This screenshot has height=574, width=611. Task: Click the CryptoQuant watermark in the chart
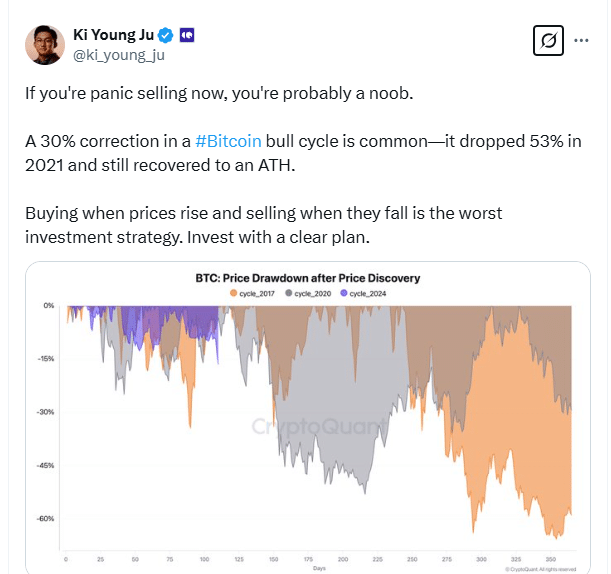click(316, 427)
